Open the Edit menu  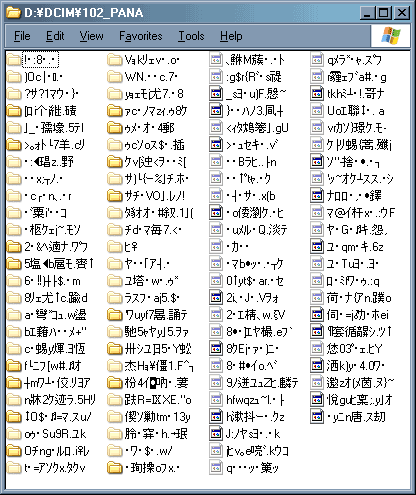tap(55, 36)
